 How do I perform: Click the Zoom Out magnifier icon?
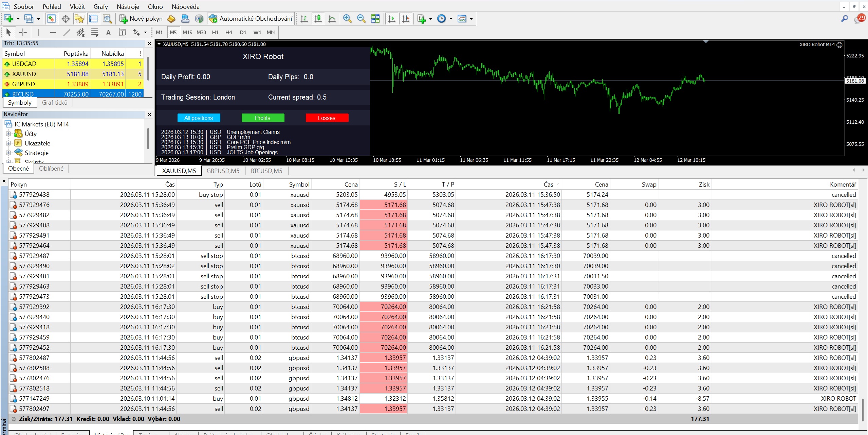[361, 19]
